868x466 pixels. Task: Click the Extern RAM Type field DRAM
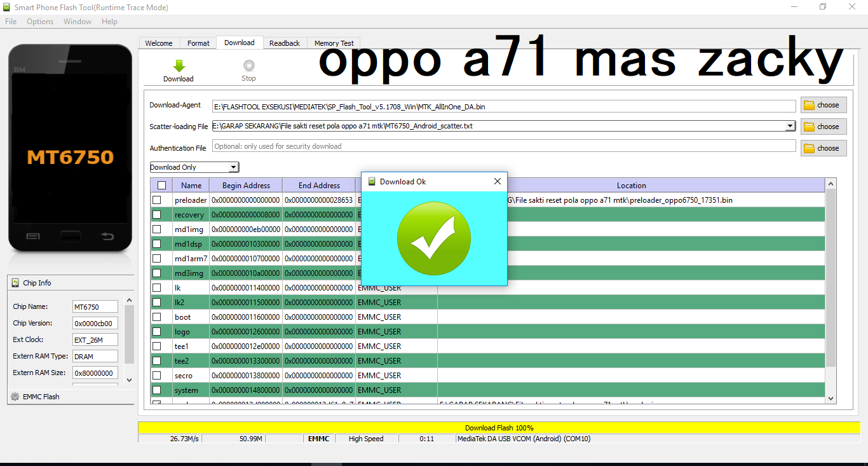(95, 356)
